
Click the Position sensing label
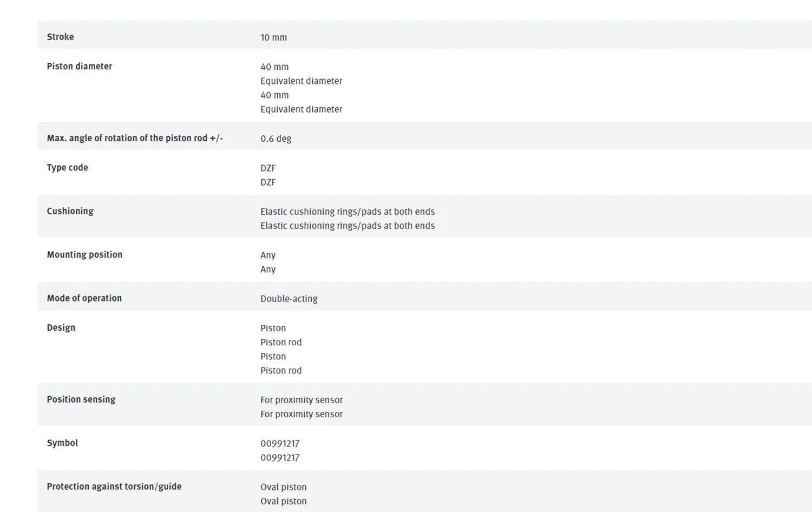point(81,399)
